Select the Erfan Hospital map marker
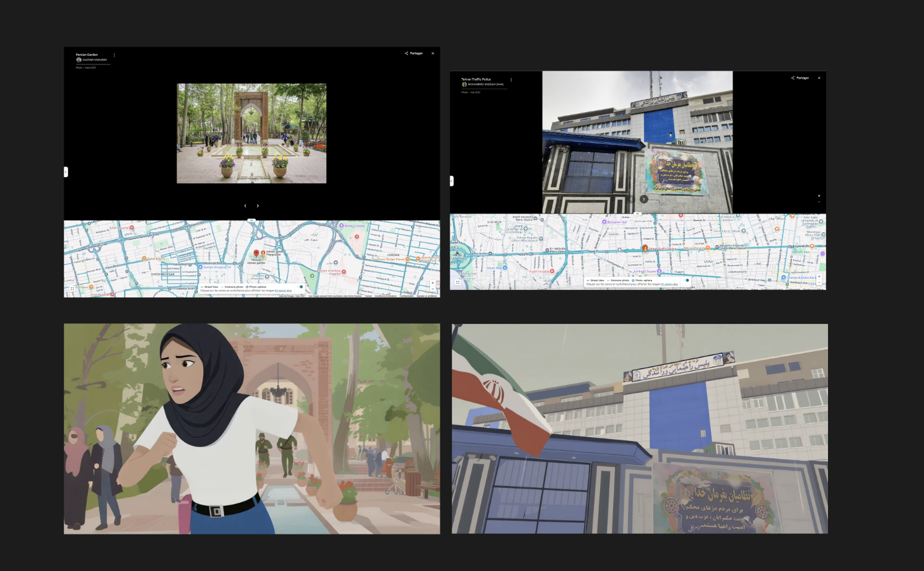The height and width of the screenshot is (571, 924). pyautogui.click(x=131, y=227)
